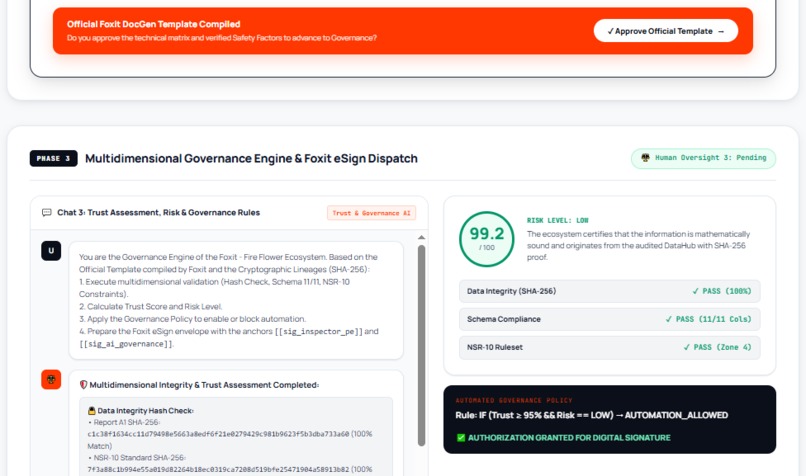
Task: Click the 99.2 trust score circle
Action: tap(486, 239)
